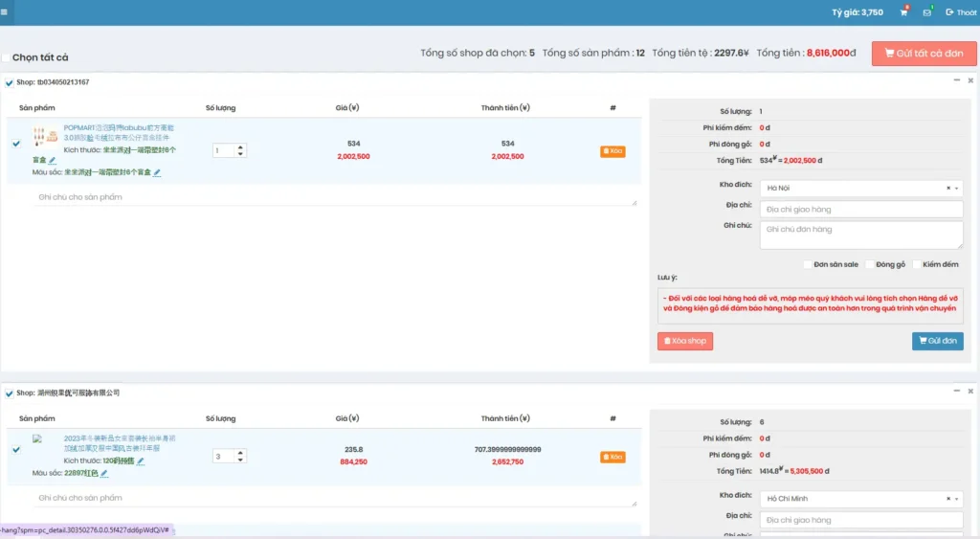
Task: Click the Gửi tất cả đơn button
Action: (x=924, y=54)
